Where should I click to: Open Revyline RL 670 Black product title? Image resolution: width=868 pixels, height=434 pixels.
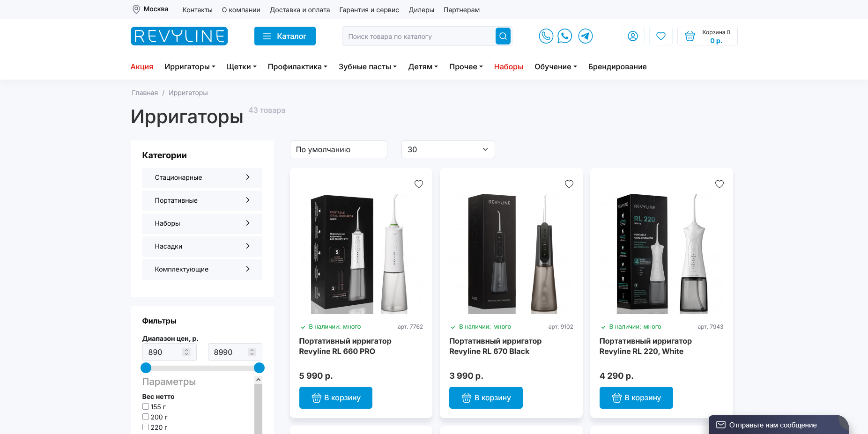point(495,346)
